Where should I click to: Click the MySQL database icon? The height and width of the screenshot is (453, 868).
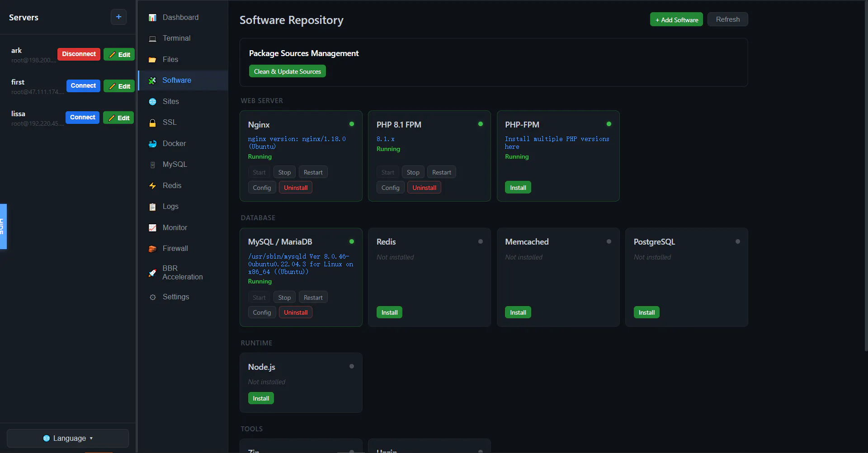pos(153,165)
